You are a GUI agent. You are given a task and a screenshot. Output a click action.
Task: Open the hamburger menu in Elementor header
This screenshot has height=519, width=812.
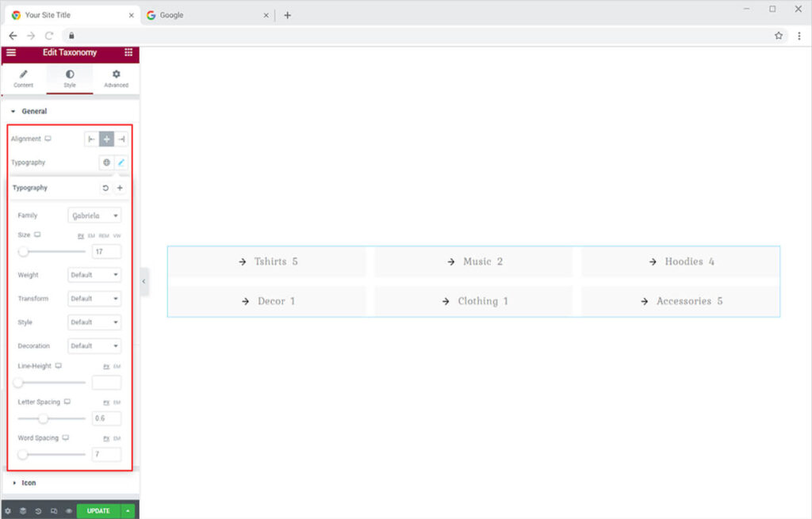coord(11,52)
